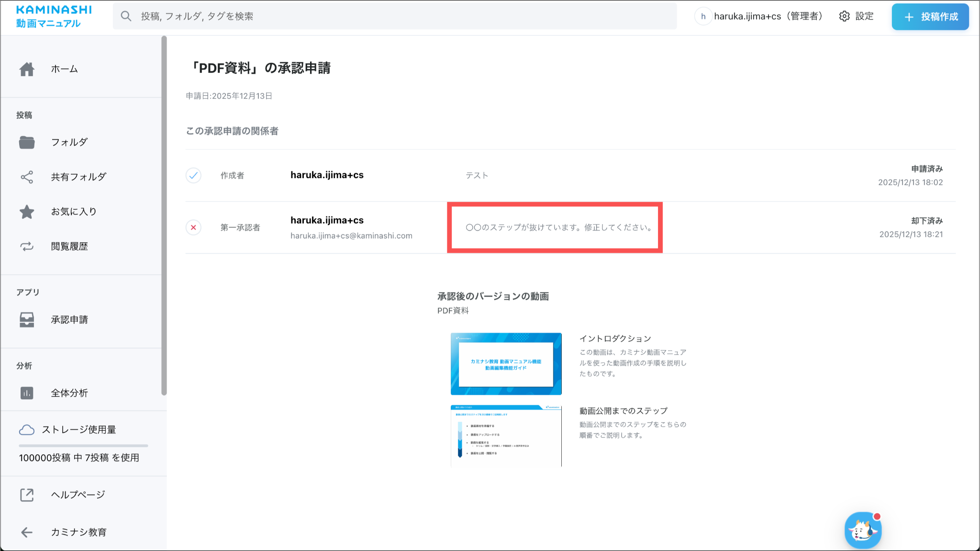Click the 閲覧履歴 history icon
Viewport: 980px width, 551px height.
coord(27,247)
